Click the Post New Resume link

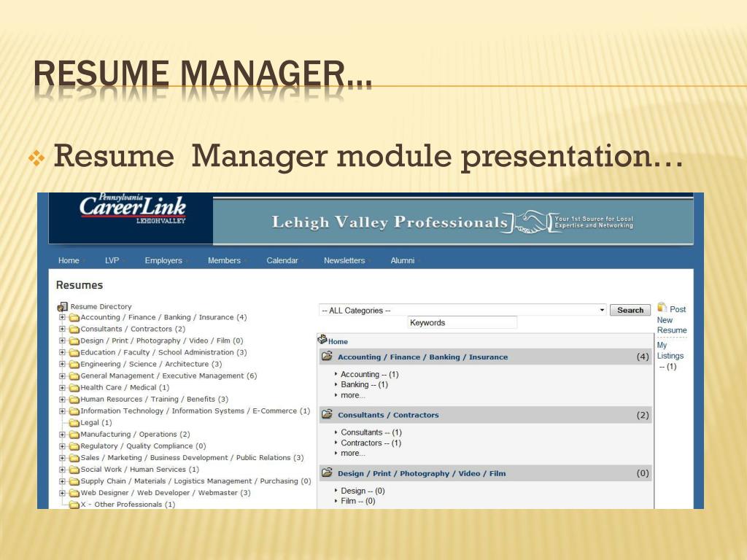(x=672, y=319)
